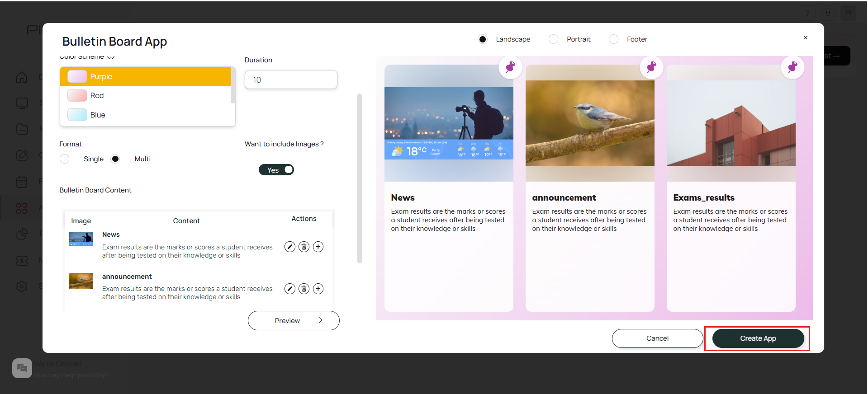Toggle the include images Yes switch
The width and height of the screenshot is (868, 394).
276,170
